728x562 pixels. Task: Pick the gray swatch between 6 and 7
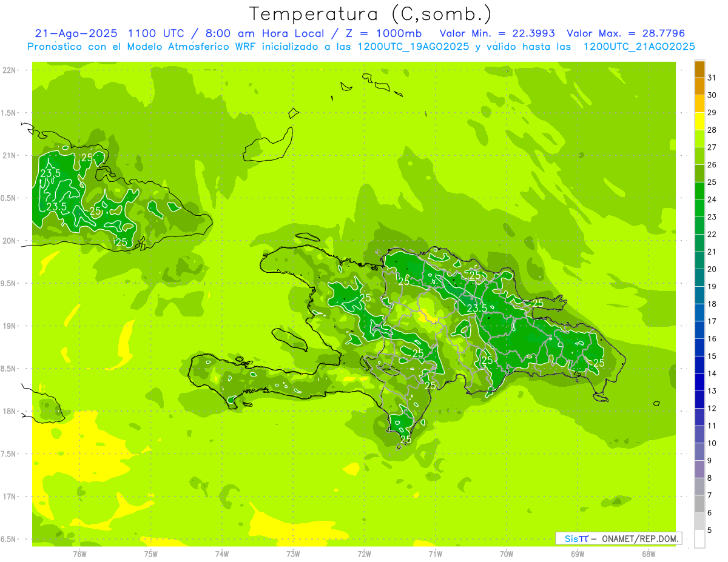point(699,504)
